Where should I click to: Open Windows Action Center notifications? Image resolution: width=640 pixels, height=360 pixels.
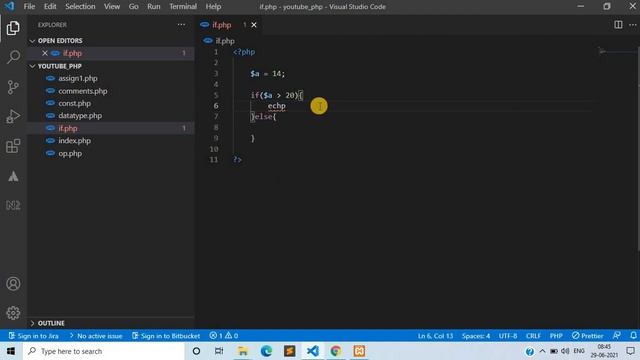click(x=631, y=351)
